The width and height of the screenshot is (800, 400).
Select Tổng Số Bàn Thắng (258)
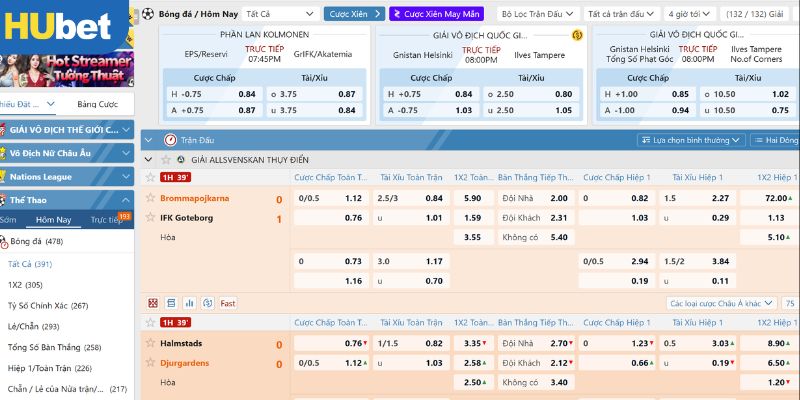[55, 347]
